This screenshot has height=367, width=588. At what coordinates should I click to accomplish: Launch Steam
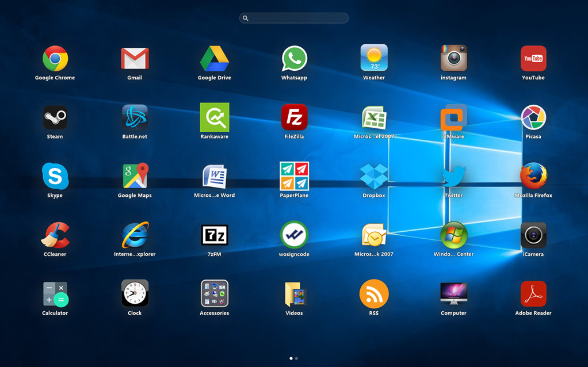click(x=55, y=117)
